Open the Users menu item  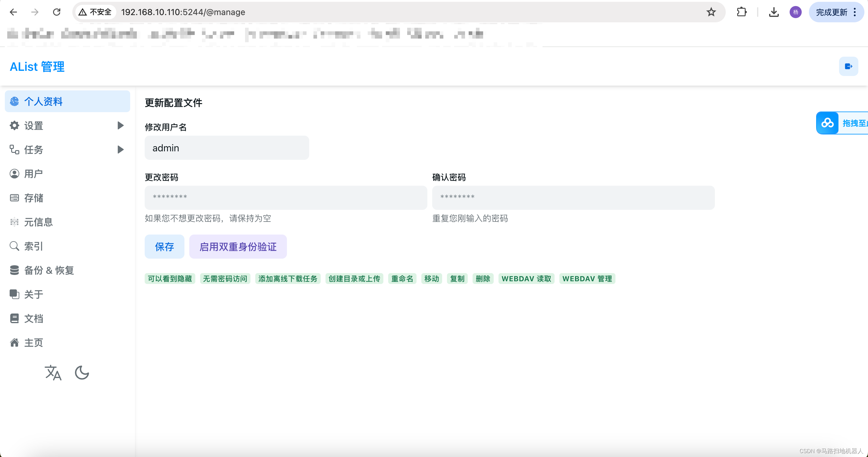click(33, 174)
